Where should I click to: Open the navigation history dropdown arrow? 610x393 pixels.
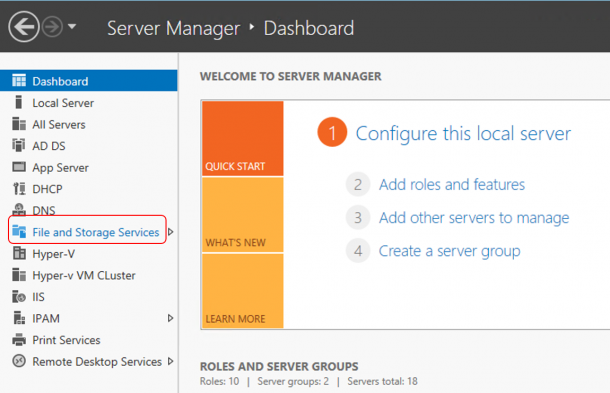[72, 26]
